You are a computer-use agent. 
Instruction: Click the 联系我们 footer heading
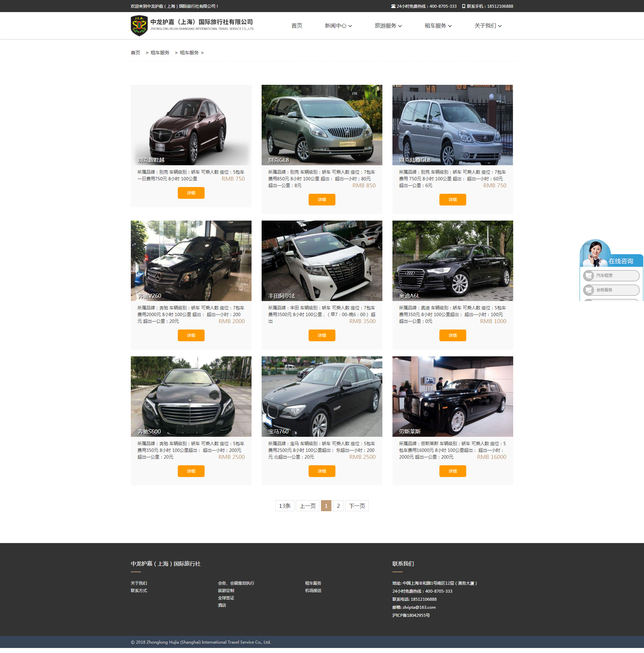point(403,564)
